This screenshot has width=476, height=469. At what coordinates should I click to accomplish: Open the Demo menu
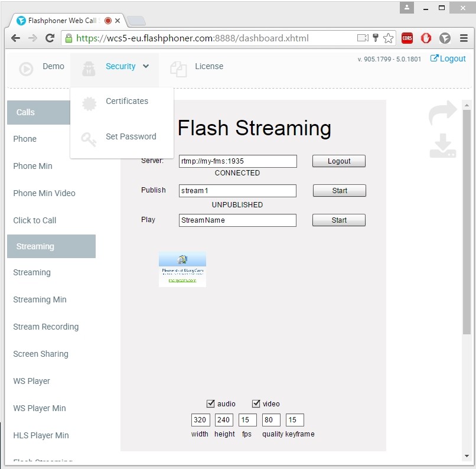[x=53, y=66]
